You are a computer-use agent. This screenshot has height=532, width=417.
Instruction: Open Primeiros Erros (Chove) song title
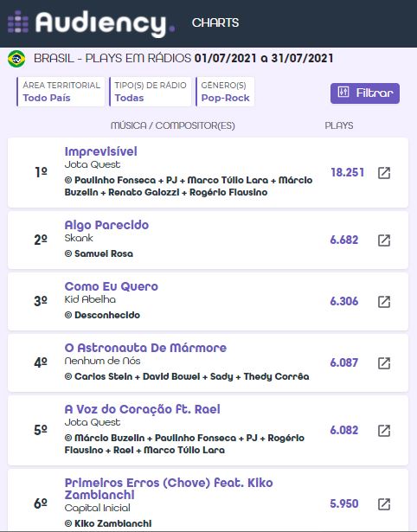tap(169, 489)
